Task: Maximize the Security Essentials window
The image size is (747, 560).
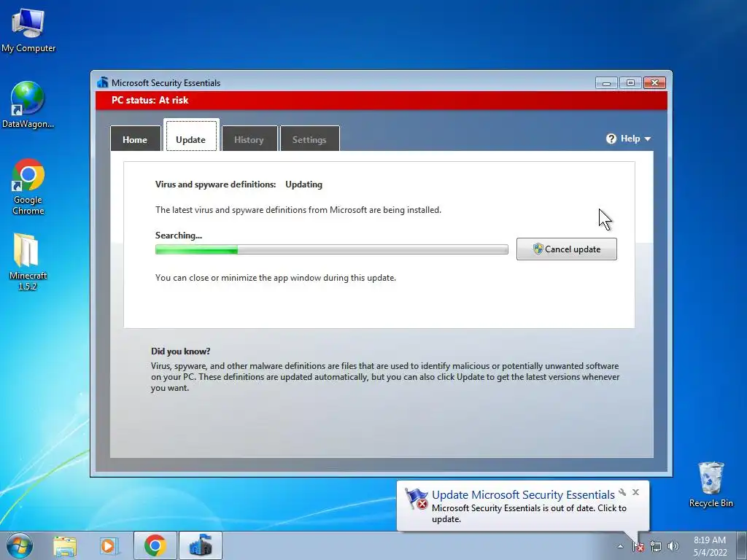Action: (630, 83)
